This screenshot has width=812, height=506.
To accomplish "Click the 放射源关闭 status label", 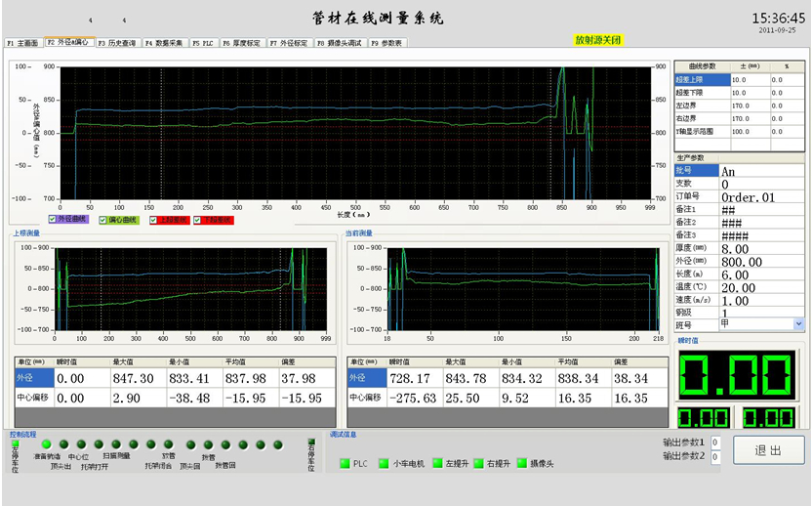I will point(598,40).
